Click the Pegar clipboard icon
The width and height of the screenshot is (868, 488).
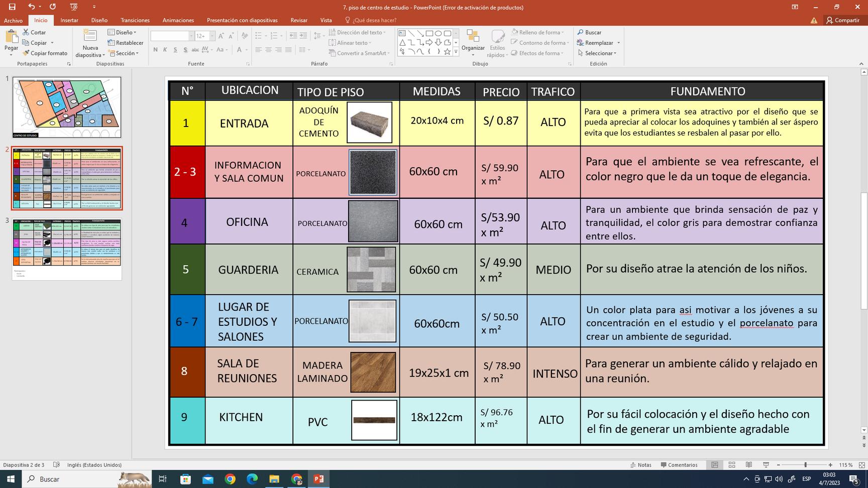[x=11, y=37]
